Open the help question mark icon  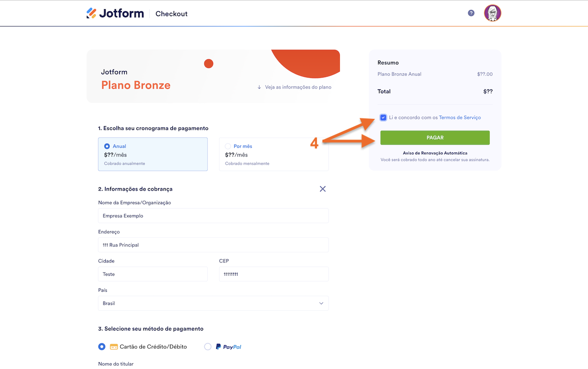click(471, 13)
